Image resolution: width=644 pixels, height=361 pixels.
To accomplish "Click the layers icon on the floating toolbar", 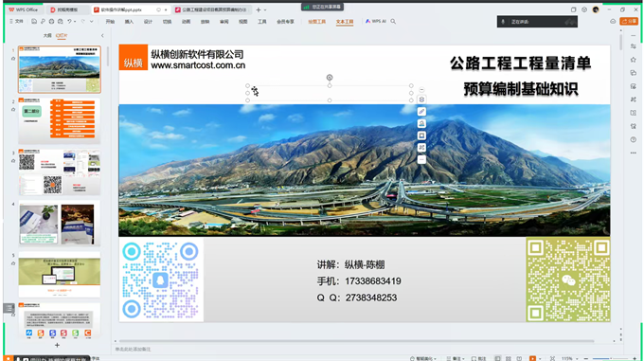I will 421,99.
